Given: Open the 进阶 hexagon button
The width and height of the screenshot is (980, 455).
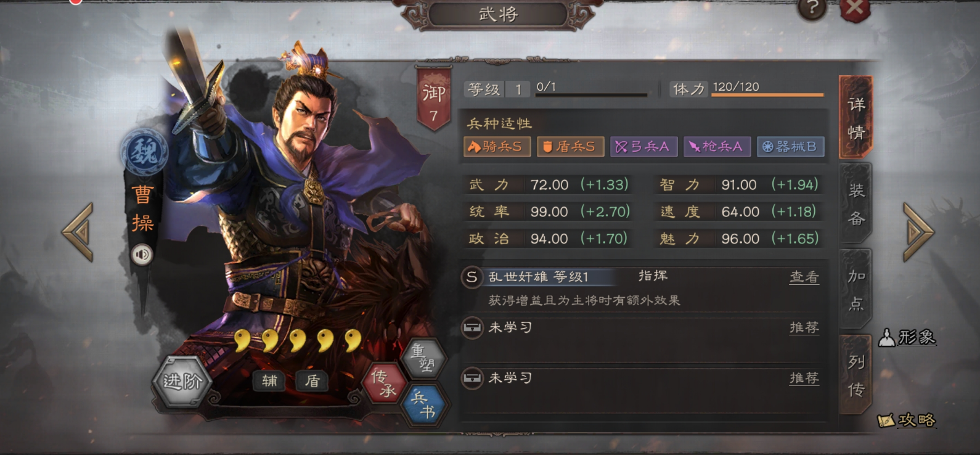Looking at the screenshot, I should click(182, 381).
